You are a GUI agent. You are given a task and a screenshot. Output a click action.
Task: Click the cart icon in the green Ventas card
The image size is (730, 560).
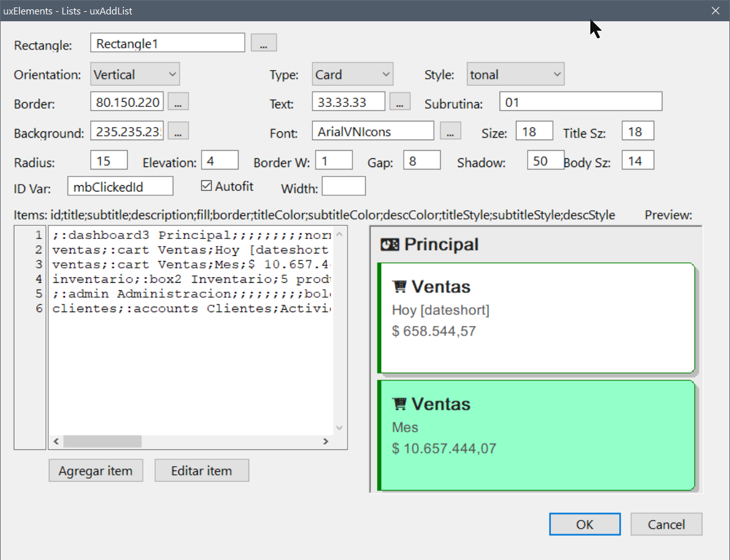399,404
